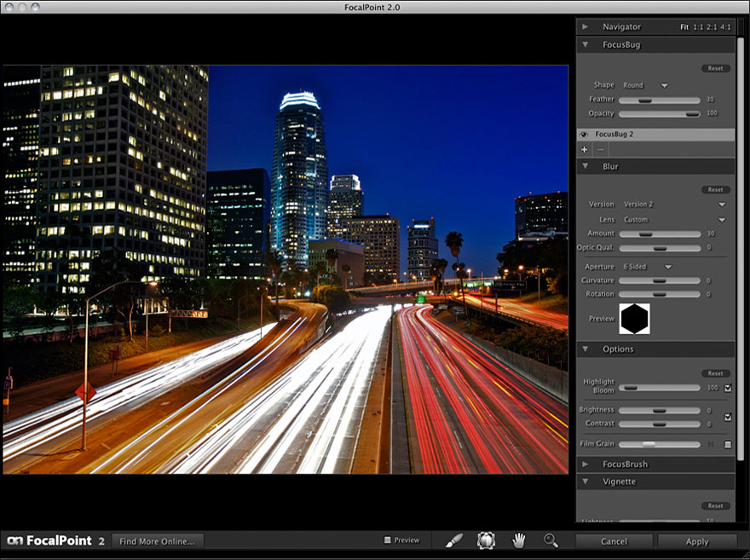The width and height of the screenshot is (750, 560).
Task: Click the blur Amount slider
Action: click(x=660, y=234)
